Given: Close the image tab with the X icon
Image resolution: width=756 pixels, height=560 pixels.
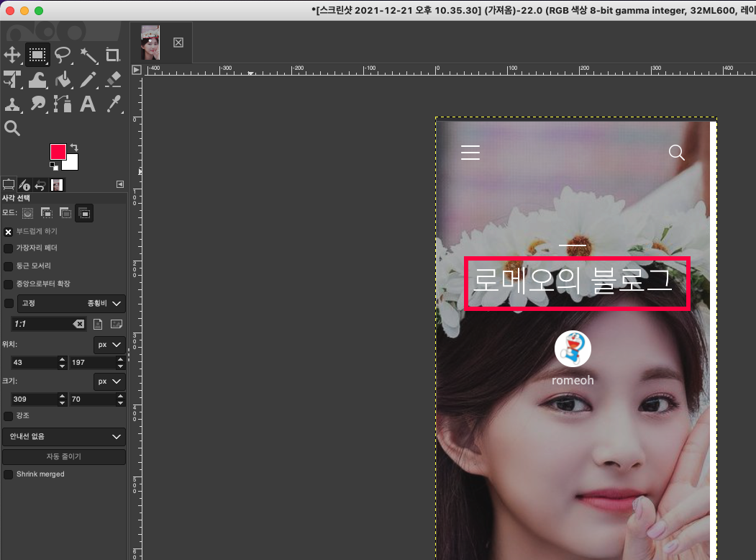Looking at the screenshot, I should [178, 42].
